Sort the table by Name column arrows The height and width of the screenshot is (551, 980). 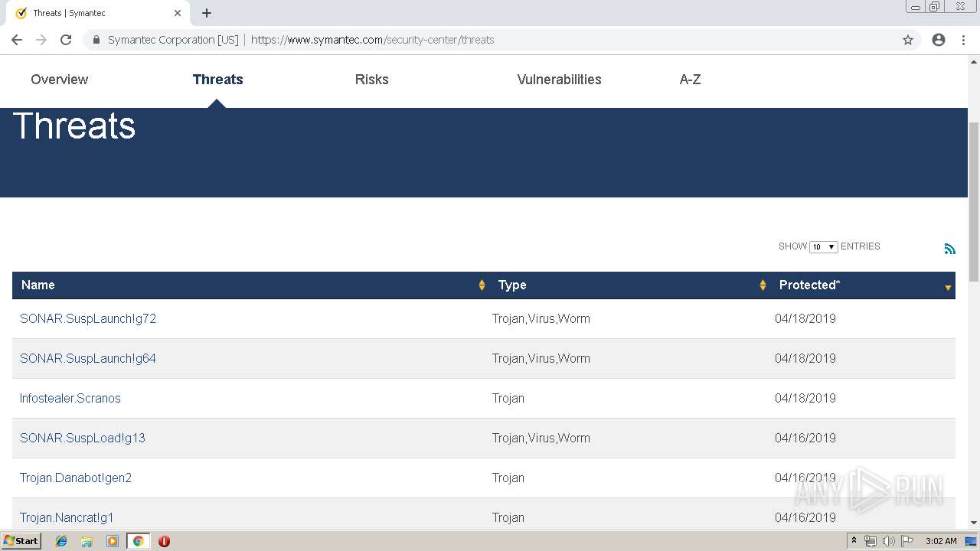(x=482, y=285)
